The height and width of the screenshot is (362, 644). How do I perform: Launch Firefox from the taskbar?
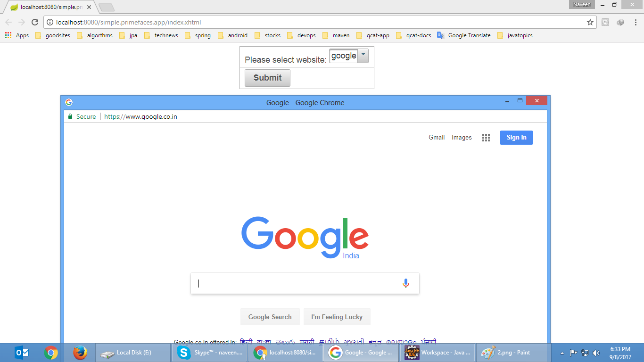[x=80, y=353]
